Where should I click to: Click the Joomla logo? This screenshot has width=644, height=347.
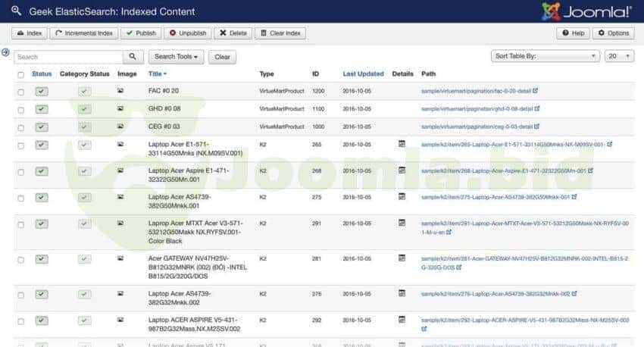(x=587, y=11)
